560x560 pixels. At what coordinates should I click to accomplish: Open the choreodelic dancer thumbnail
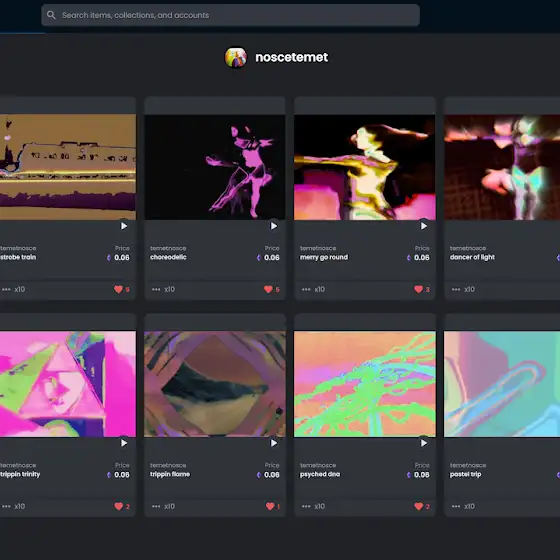tap(215, 167)
